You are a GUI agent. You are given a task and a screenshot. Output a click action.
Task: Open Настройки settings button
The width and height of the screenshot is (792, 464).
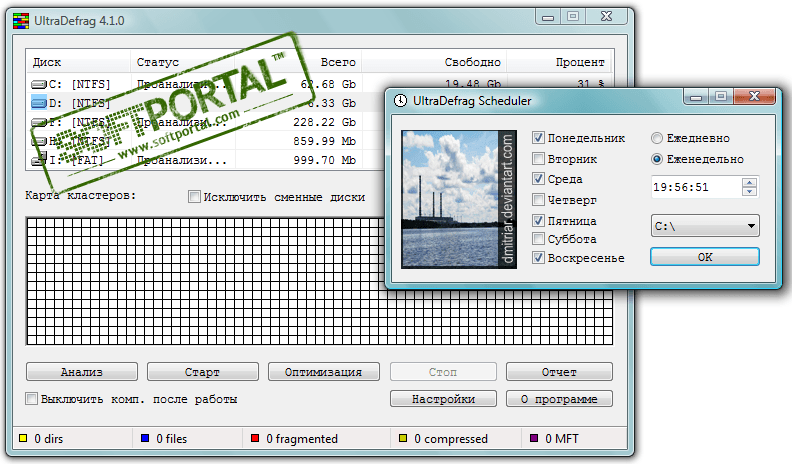(443, 398)
